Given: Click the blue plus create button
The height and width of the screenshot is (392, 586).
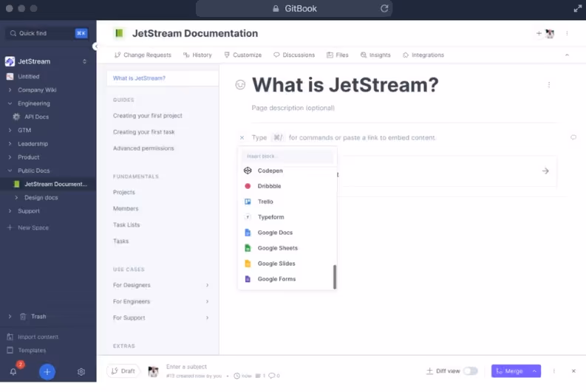Looking at the screenshot, I should click(x=47, y=372).
